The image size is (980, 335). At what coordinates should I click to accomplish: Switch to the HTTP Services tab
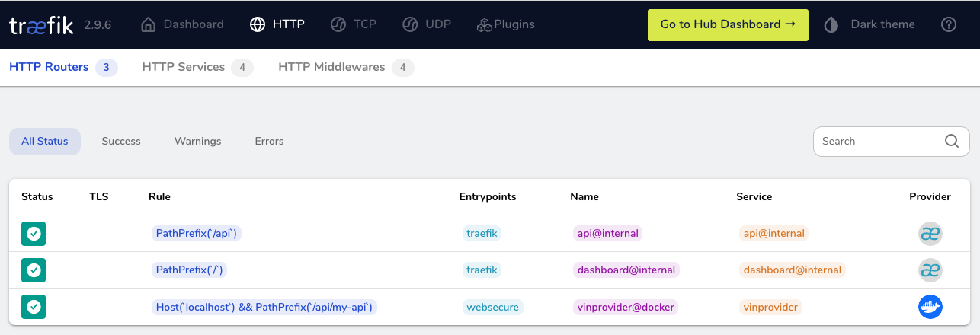coord(184,67)
